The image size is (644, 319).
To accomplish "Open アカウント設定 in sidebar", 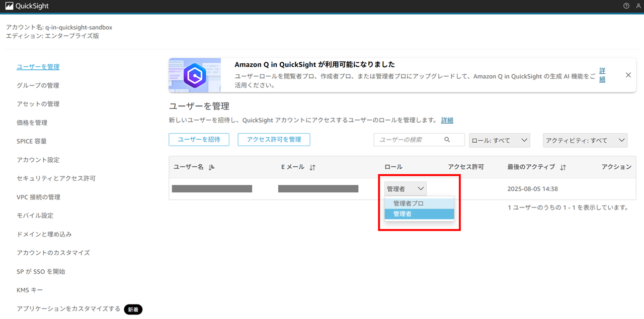I will (38, 160).
